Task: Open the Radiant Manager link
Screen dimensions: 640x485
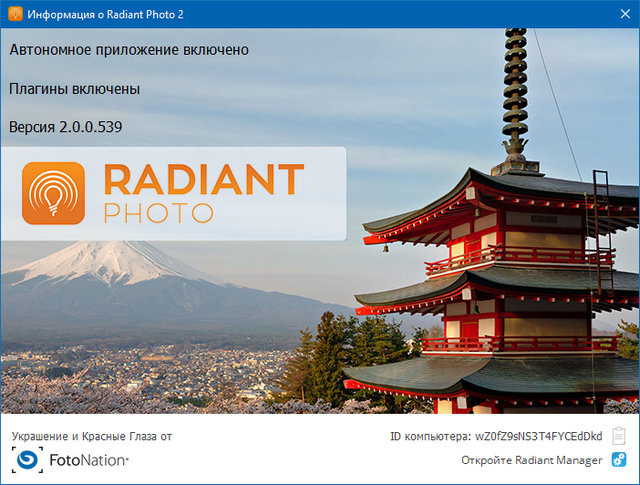Action: click(531, 460)
